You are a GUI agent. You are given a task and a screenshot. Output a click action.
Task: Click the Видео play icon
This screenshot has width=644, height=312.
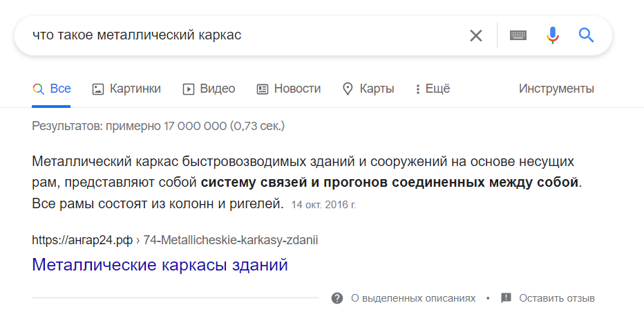(188, 89)
